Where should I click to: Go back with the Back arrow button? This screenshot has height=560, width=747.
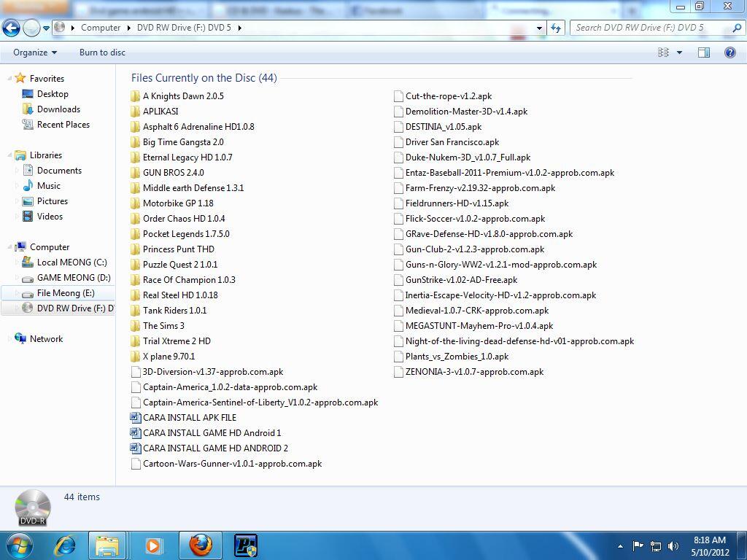pos(12,28)
